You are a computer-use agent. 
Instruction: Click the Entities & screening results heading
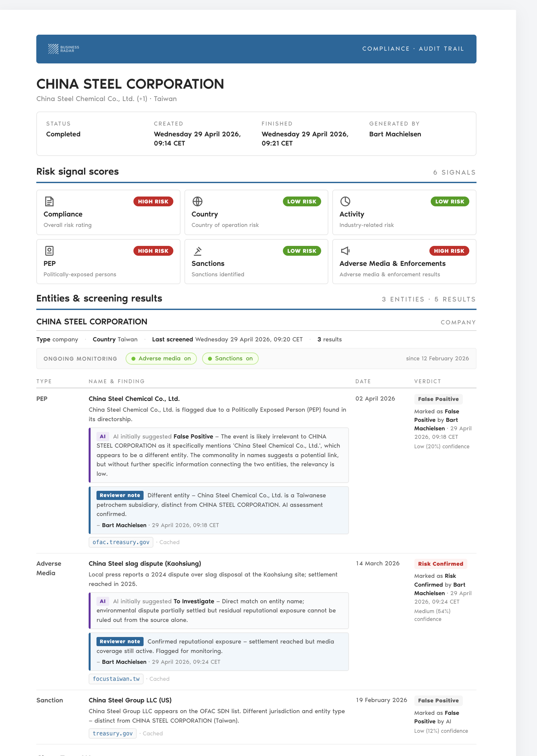click(x=99, y=299)
